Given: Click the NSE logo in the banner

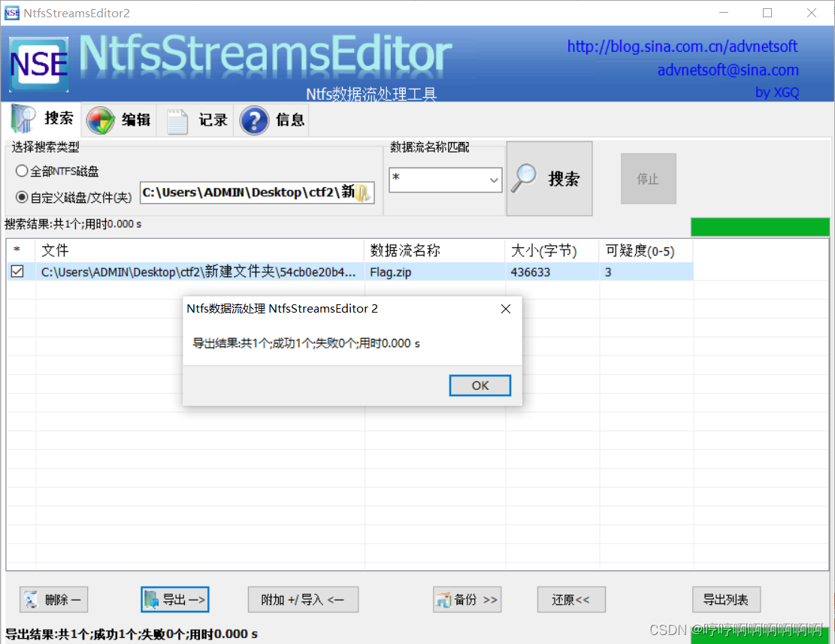Looking at the screenshot, I should point(39,65).
